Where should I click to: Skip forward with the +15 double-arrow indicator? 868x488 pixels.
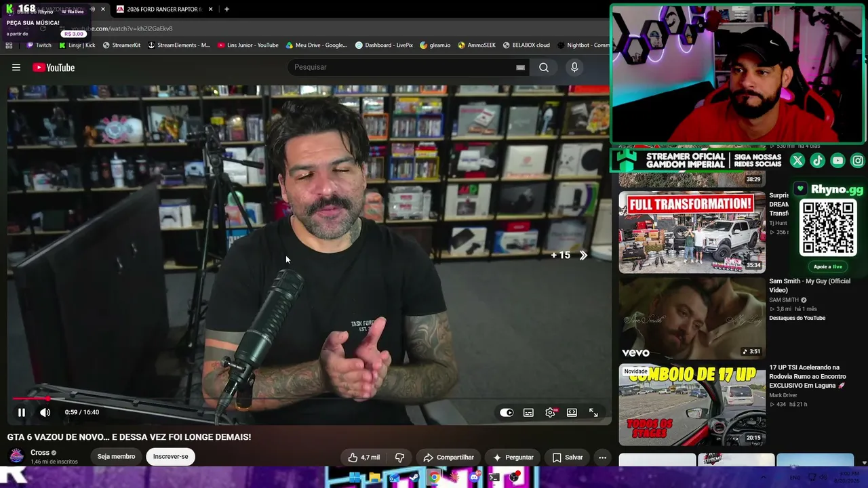(570, 256)
